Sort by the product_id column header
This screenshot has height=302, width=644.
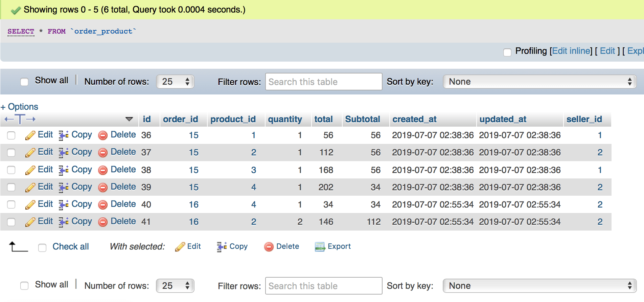(233, 119)
